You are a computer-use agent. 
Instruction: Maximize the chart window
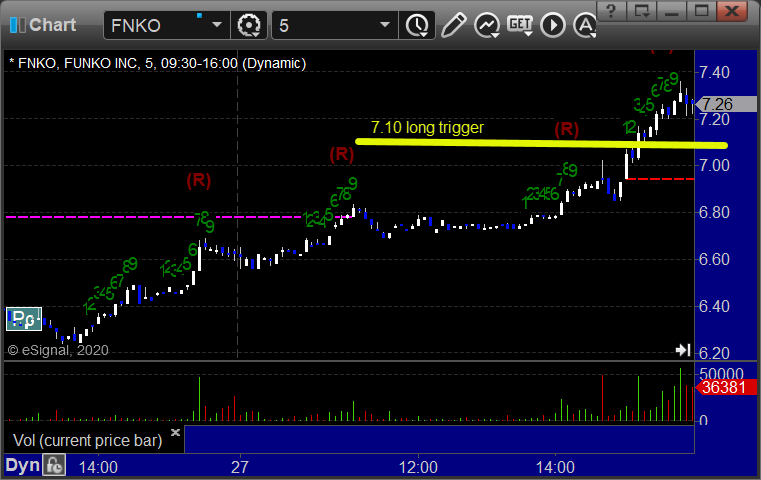coord(701,11)
